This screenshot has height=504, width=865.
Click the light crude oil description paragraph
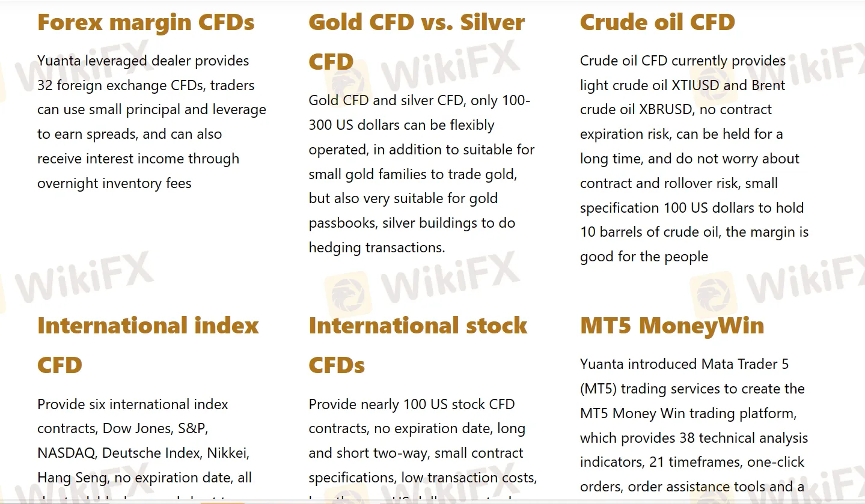click(x=694, y=159)
